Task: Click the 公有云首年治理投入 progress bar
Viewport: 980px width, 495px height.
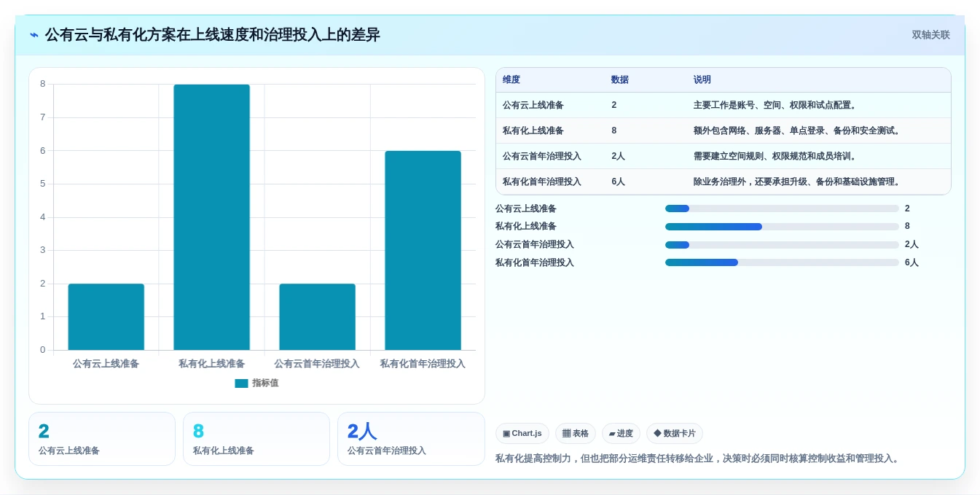Action: point(782,245)
